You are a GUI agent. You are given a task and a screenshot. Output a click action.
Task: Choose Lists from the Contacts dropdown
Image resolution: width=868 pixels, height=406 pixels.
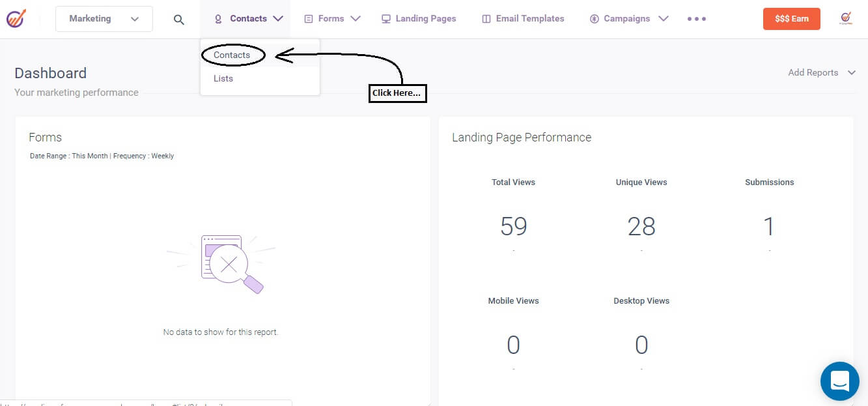point(223,78)
